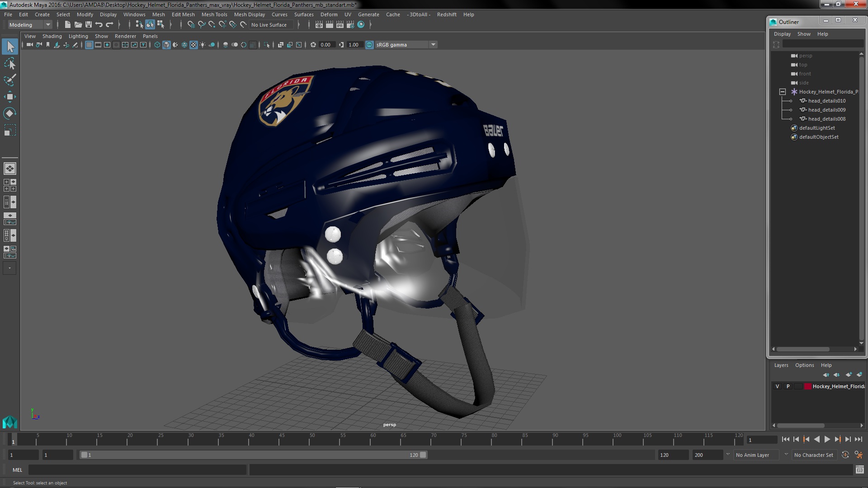The width and height of the screenshot is (868, 488).
Task: Open the viewport Shading menu
Action: [x=52, y=36]
